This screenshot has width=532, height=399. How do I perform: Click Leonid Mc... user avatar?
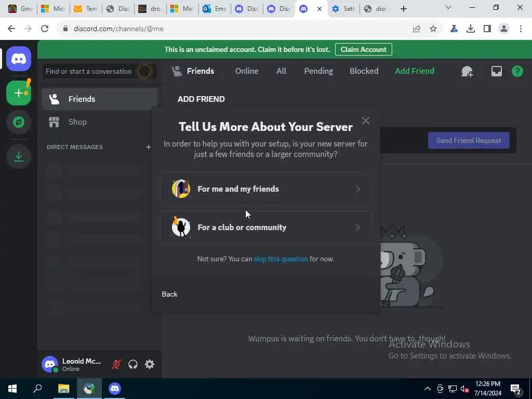(x=50, y=364)
